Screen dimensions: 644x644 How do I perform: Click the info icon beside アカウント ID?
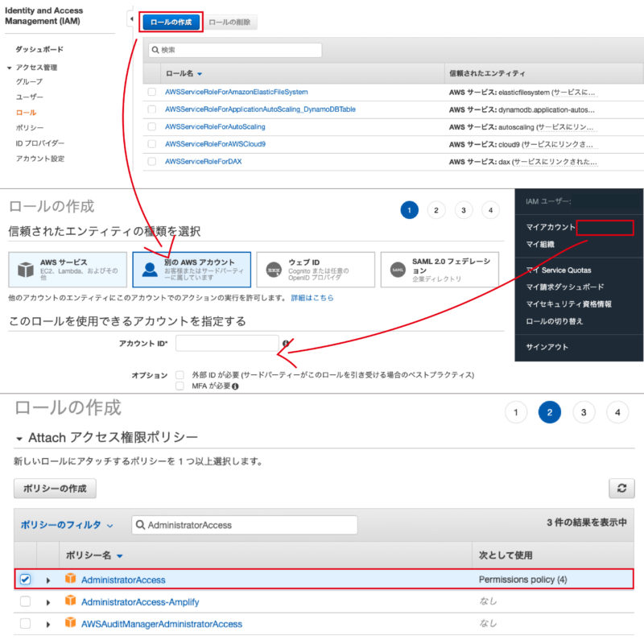click(286, 343)
